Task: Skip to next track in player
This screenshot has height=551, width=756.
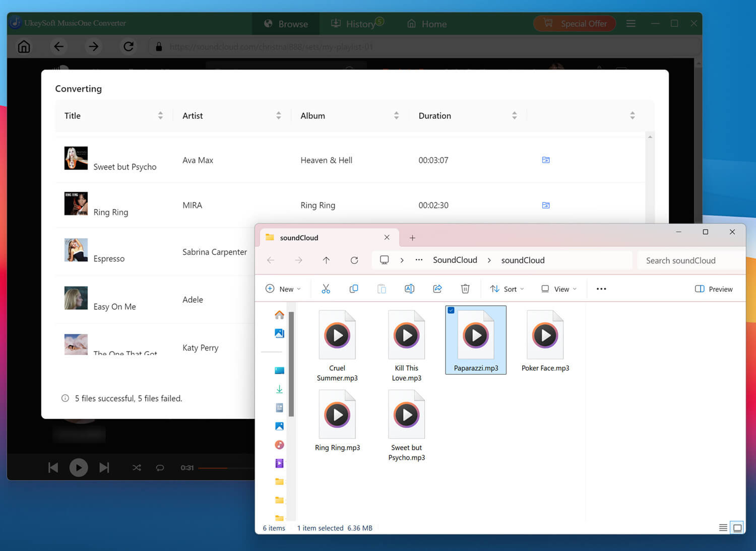Action: [104, 468]
